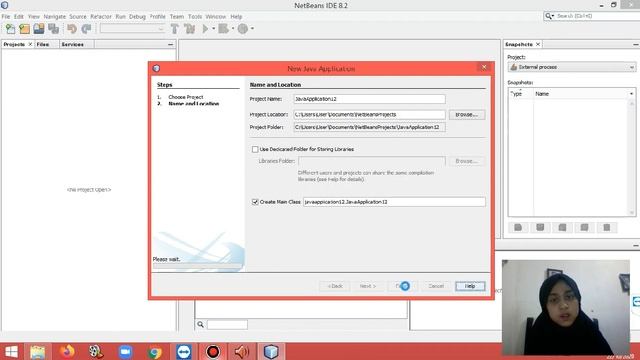Open the Snapshots table column options arrow
Screen dimensions: 640x360
click(x=631, y=94)
